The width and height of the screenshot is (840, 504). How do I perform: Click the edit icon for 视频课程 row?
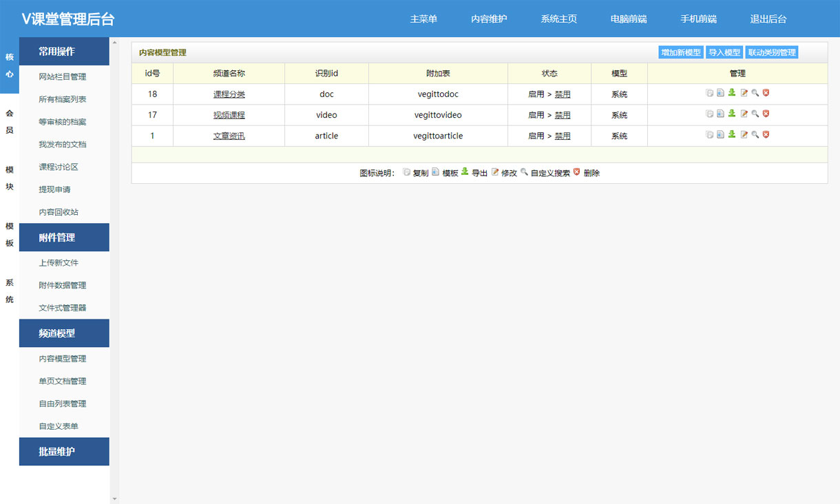pos(744,114)
